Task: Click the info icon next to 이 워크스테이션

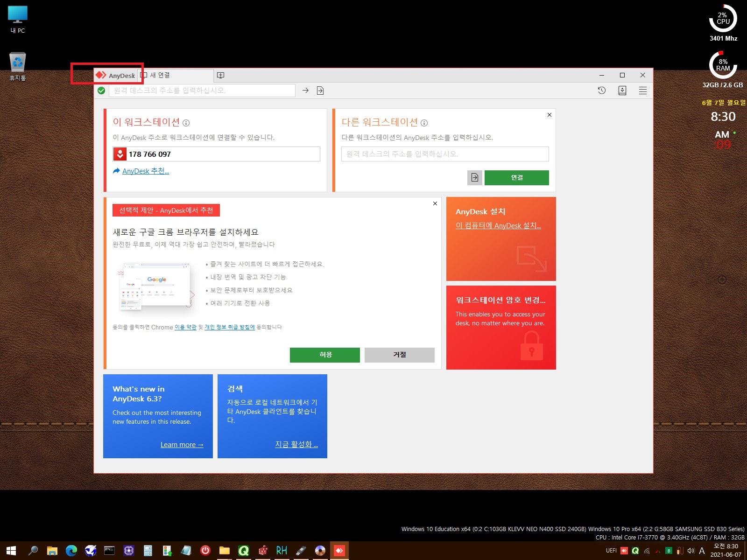Action: tap(186, 123)
